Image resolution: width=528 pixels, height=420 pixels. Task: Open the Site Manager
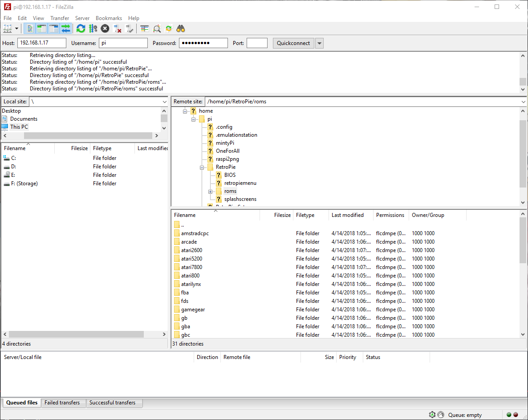[x=8, y=29]
